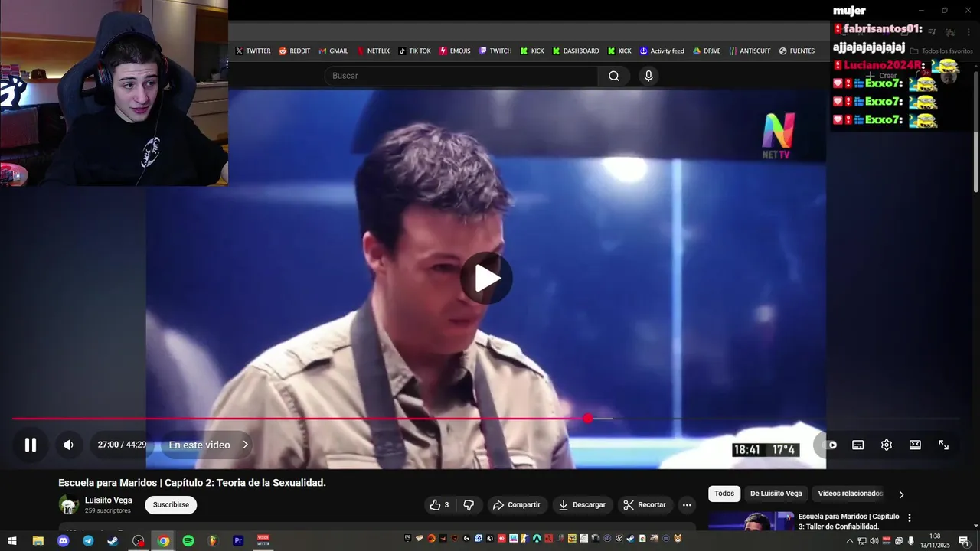Open the notification center icon

(x=964, y=541)
